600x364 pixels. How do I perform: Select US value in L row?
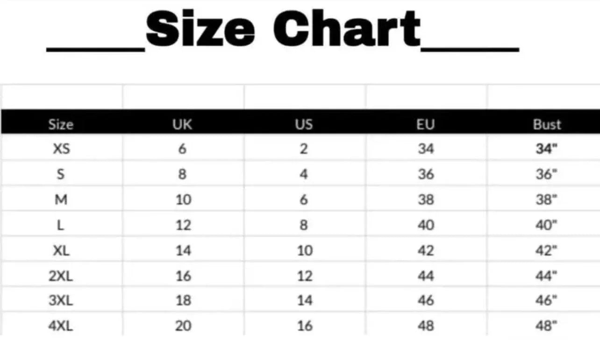point(304,225)
